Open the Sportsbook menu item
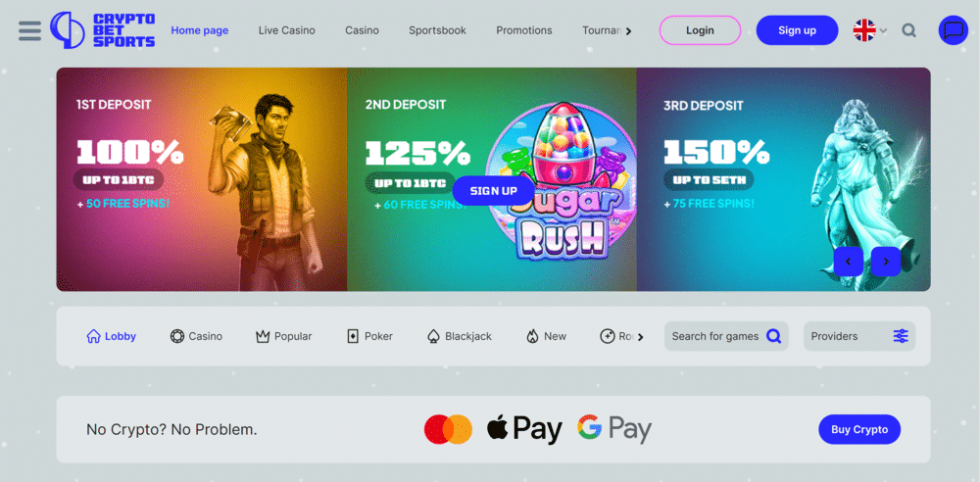 [x=437, y=30]
